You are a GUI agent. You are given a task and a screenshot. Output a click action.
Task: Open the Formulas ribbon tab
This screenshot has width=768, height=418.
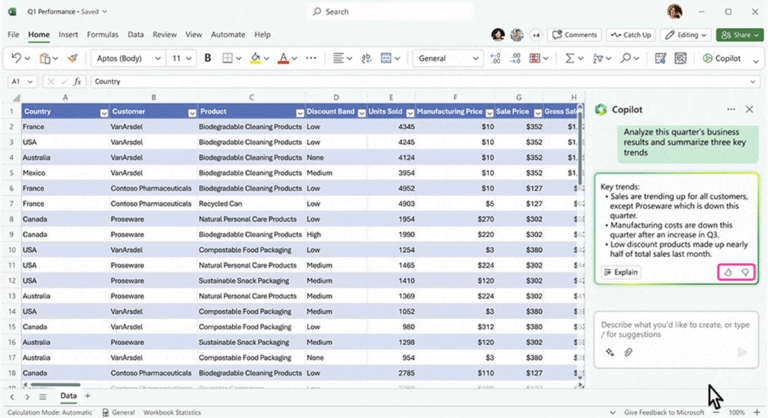tap(102, 34)
